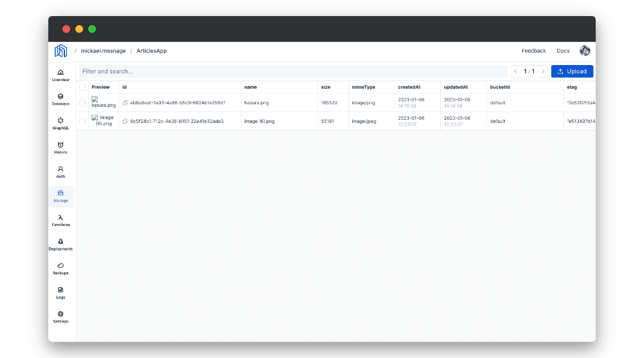This screenshot has width=644, height=358.
Task: Go to the previous page arrow
Action: pyautogui.click(x=516, y=71)
